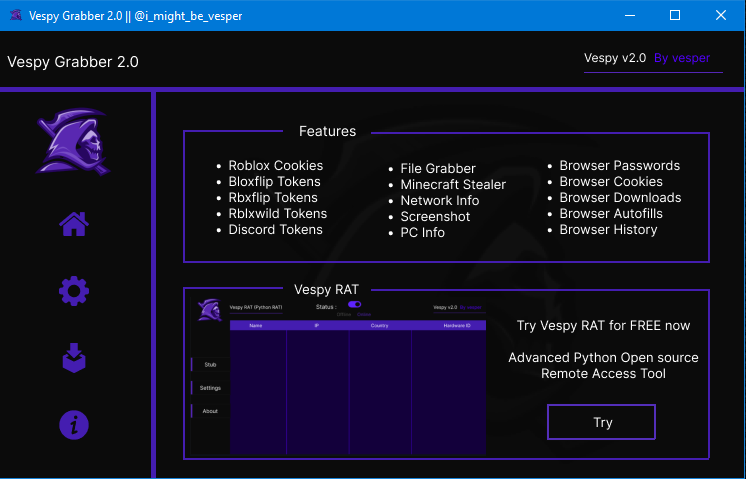Open the box-with-down-arrow sidebar icon
Image resolution: width=746 pixels, height=479 pixels.
pos(74,358)
